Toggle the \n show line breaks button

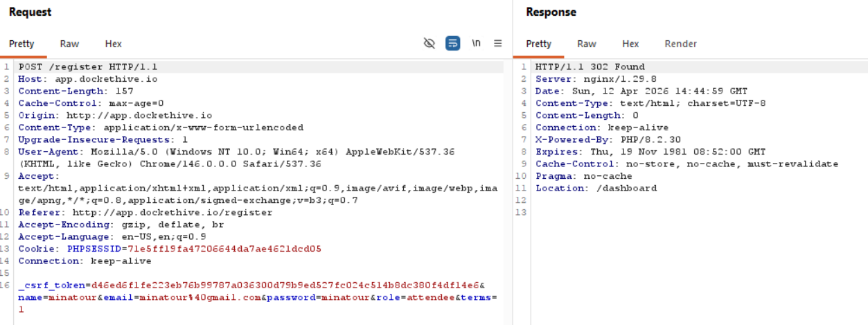click(476, 43)
